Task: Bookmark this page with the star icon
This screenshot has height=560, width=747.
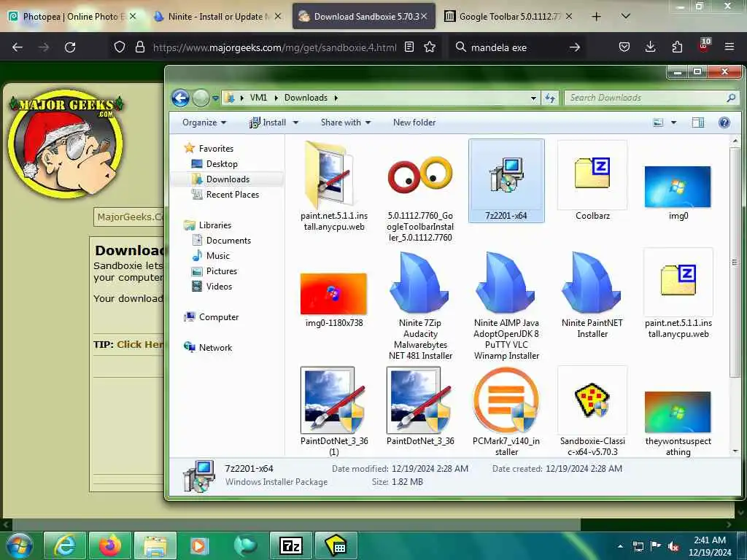Action: tap(430, 47)
